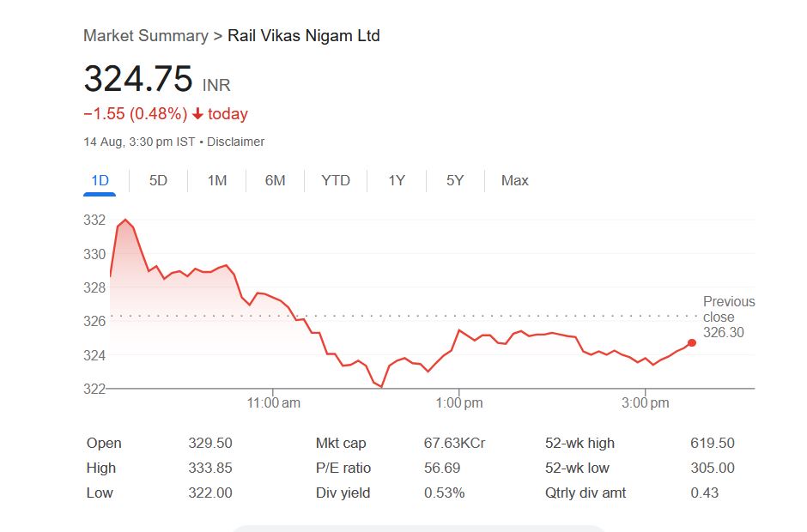
Task: Click the 3:00 pm axis label
Action: point(646,403)
